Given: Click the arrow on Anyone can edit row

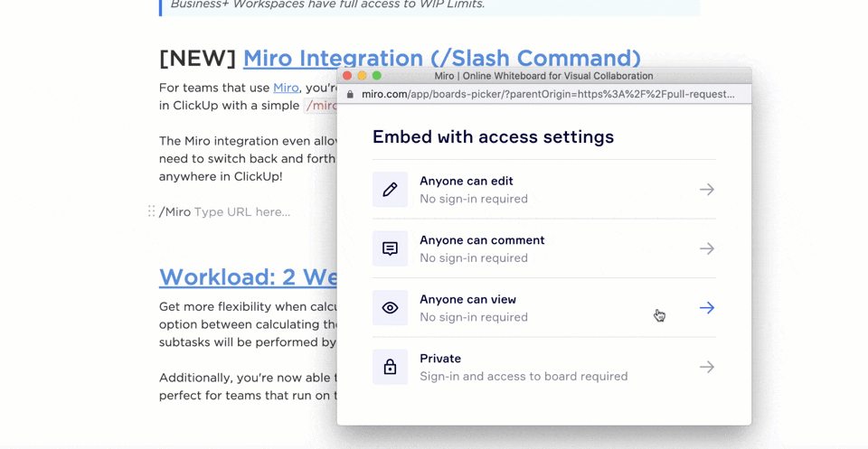Looking at the screenshot, I should [x=706, y=190].
